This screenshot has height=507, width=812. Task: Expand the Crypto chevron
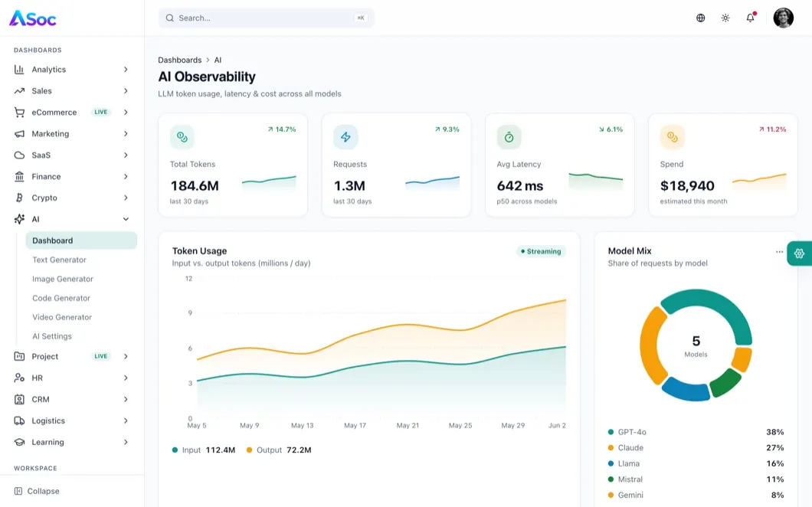[x=126, y=198]
